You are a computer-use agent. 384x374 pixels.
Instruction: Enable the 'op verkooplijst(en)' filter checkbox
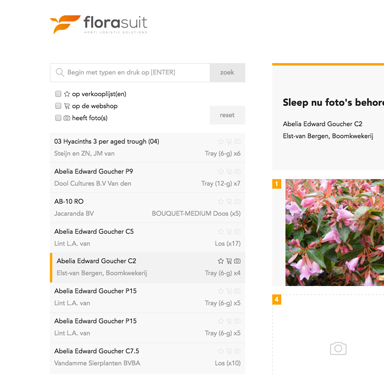point(58,94)
